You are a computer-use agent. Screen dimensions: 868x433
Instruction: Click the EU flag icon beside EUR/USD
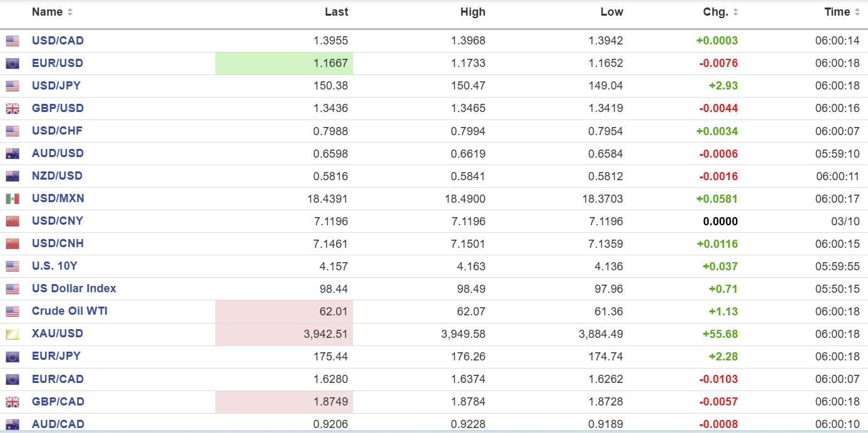pyautogui.click(x=12, y=63)
